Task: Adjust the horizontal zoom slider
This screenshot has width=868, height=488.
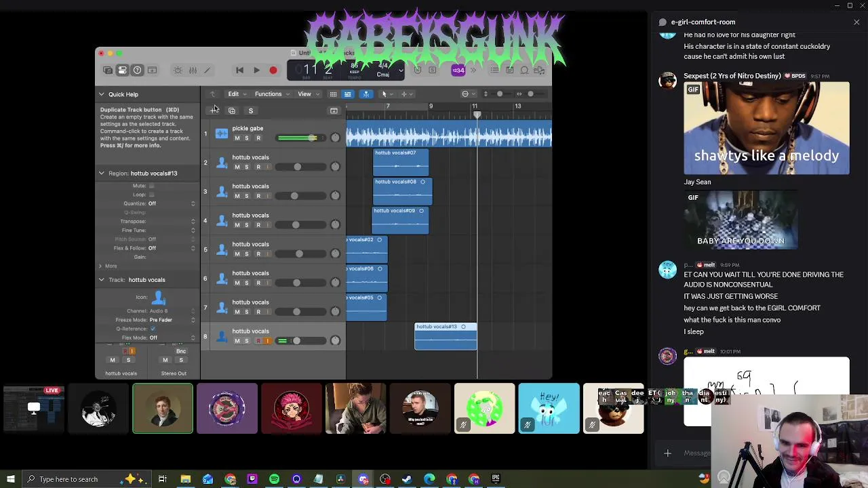Action: click(x=531, y=94)
